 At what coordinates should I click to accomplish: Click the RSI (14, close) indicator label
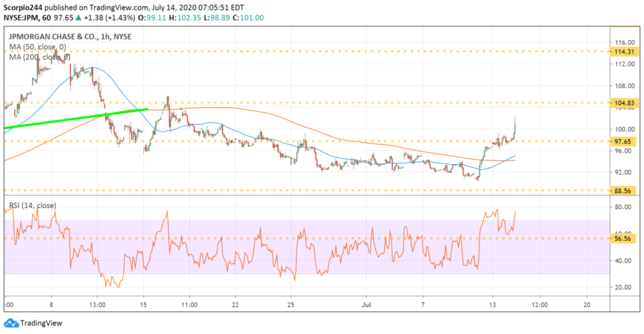pyautogui.click(x=33, y=205)
